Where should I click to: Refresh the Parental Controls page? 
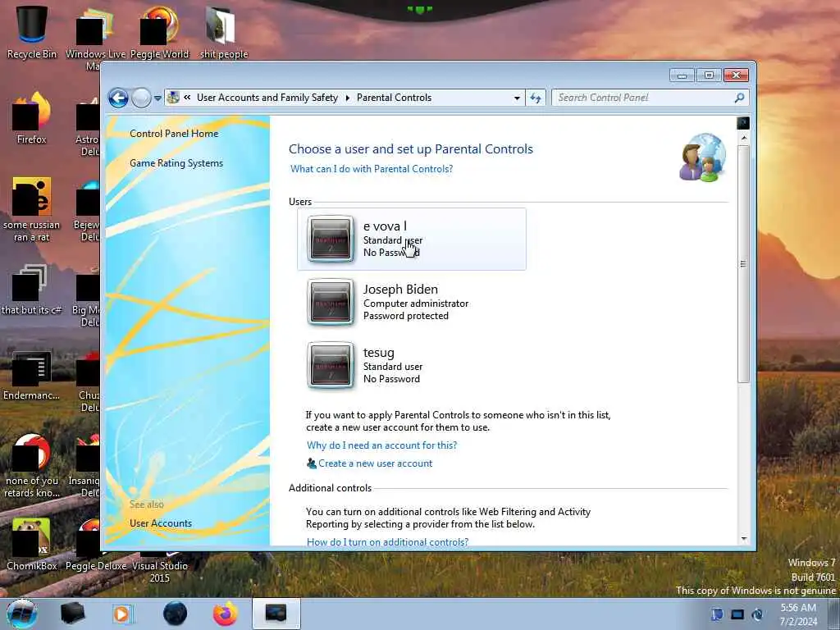(536, 98)
